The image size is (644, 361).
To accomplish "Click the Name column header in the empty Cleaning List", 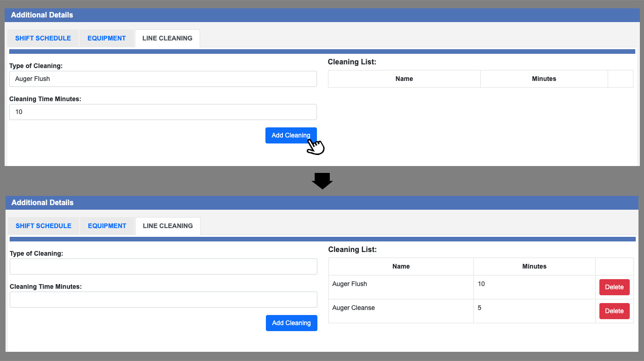I will [404, 79].
